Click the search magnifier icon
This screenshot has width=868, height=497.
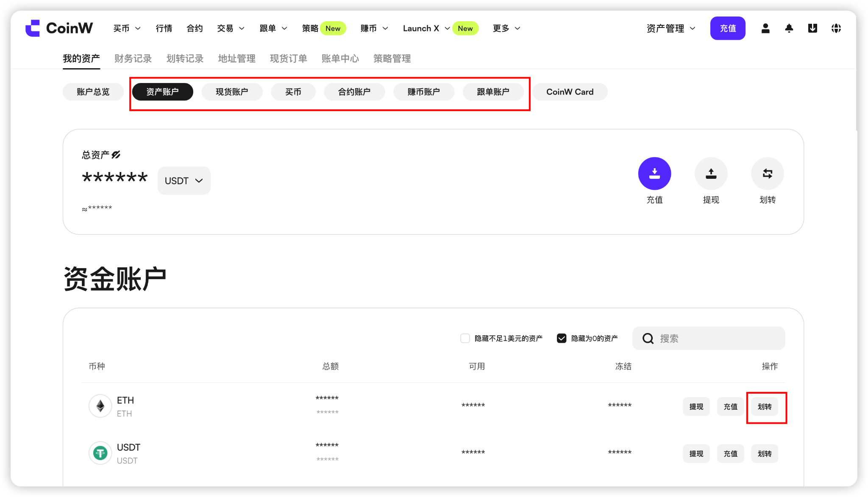(x=648, y=339)
